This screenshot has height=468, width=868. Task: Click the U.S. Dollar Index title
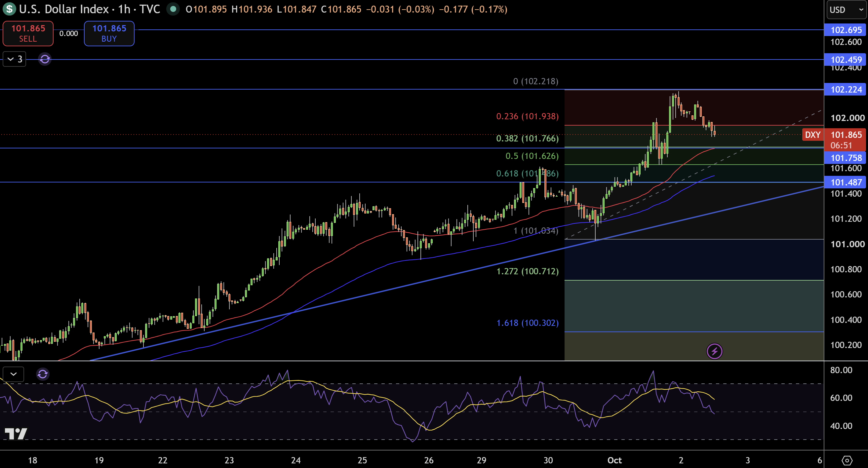[x=64, y=9]
